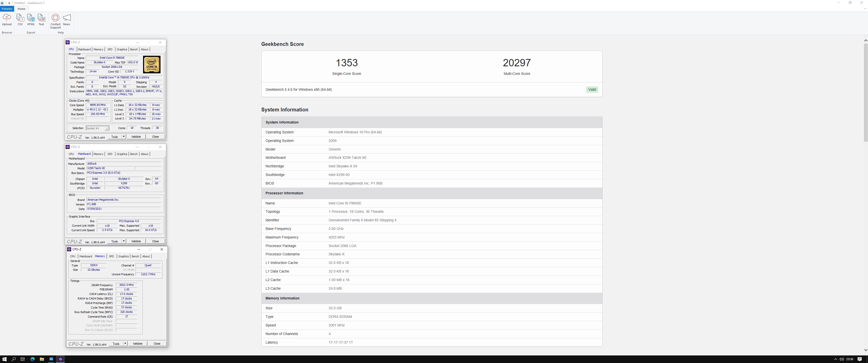This screenshot has height=363, width=868.
Task: Click the ASRock X299 Taichi XE motherboard value
Action: tap(347, 158)
